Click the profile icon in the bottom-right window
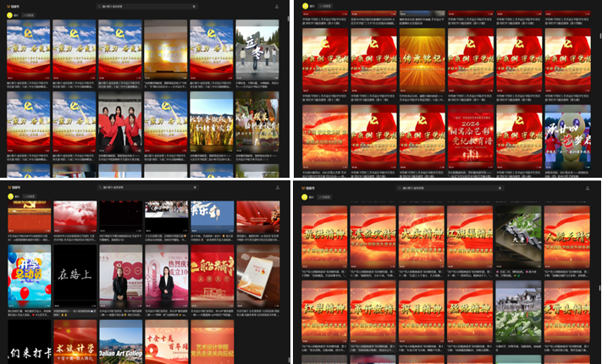602x364 pixels. [x=587, y=187]
